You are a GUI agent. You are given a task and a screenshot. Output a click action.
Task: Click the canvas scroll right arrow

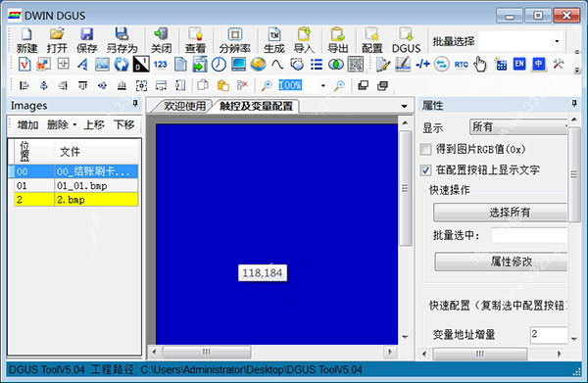(390, 352)
